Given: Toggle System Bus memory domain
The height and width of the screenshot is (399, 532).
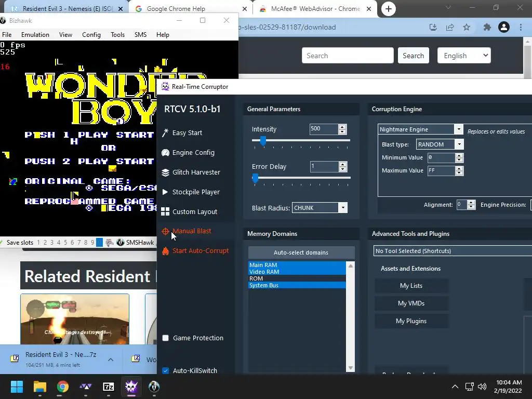Looking at the screenshot, I should [297, 285].
